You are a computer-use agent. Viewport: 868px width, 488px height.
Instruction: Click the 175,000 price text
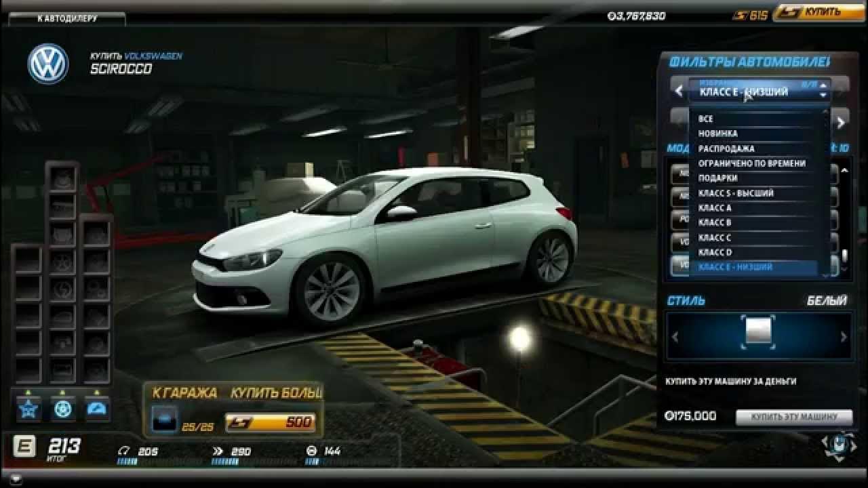pos(690,416)
